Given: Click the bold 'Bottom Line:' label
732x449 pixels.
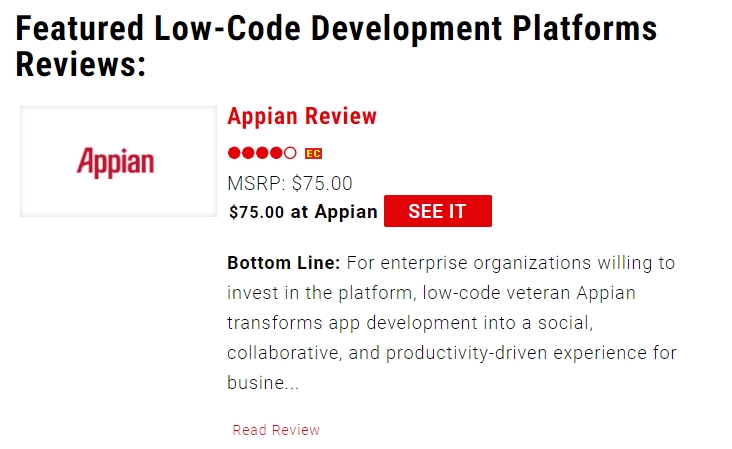Looking at the screenshot, I should [284, 263].
